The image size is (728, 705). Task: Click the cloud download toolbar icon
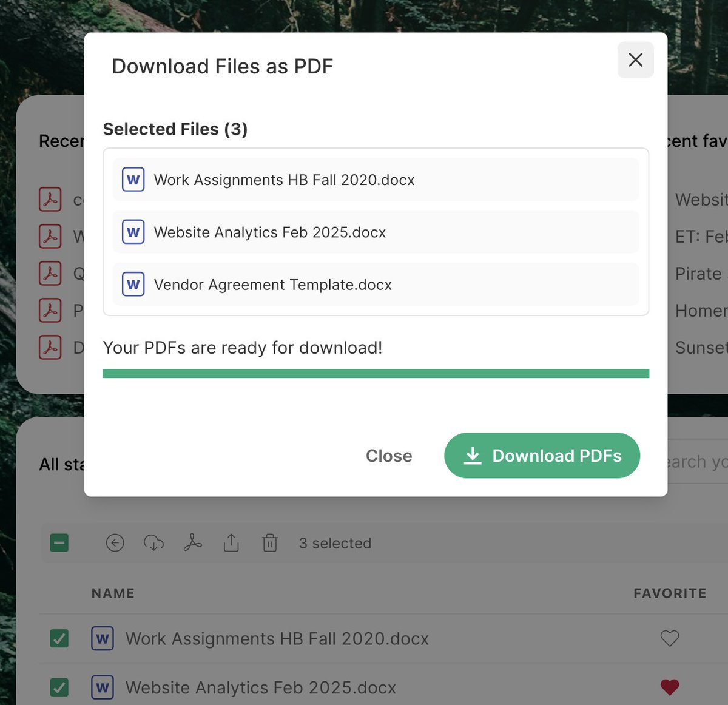[153, 542]
